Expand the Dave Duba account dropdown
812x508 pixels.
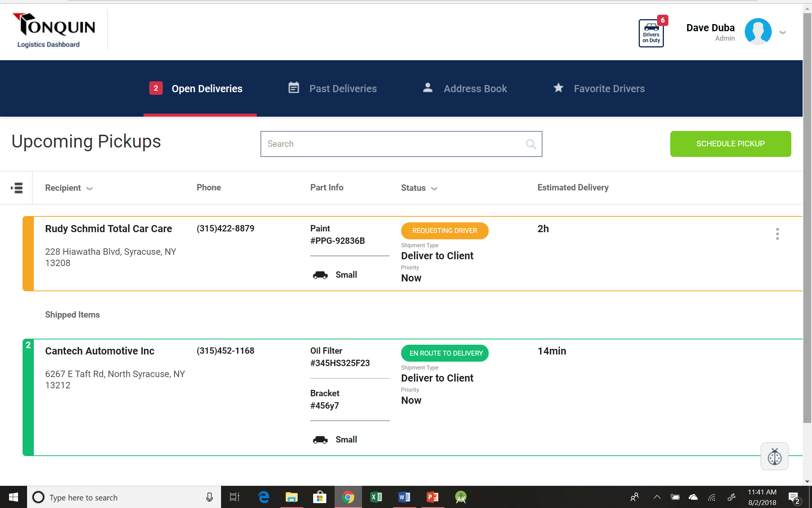(x=783, y=32)
